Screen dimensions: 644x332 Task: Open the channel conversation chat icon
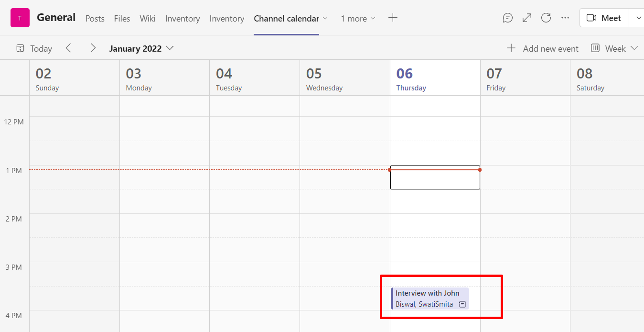(507, 18)
